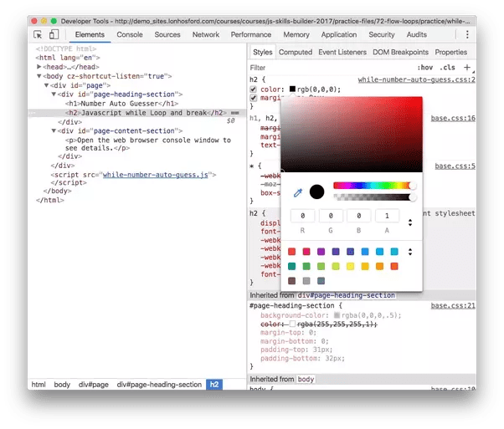Uncheck the margin property checkbox
This screenshot has width=504, height=429.
[254, 98]
